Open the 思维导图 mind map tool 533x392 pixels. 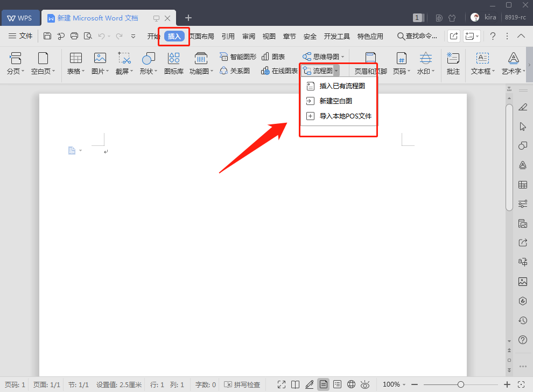click(323, 57)
